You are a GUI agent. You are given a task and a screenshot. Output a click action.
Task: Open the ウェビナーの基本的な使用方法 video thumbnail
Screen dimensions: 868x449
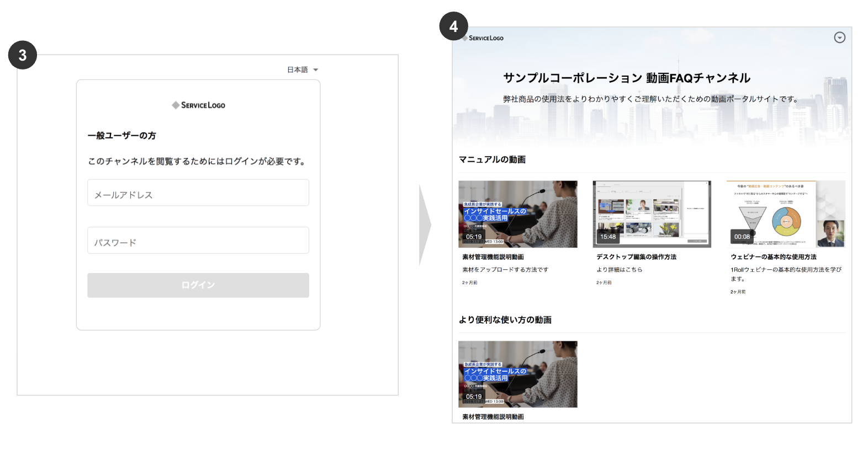[786, 214]
